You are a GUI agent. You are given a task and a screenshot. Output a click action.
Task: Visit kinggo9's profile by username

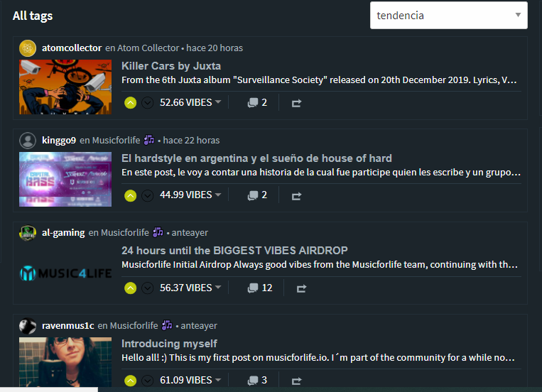coord(59,141)
